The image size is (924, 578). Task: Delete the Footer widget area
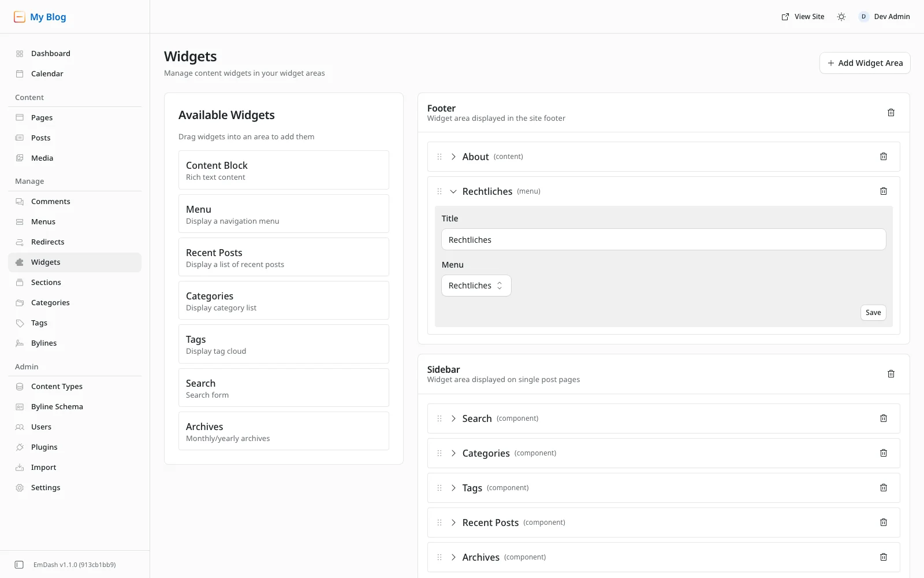891,113
